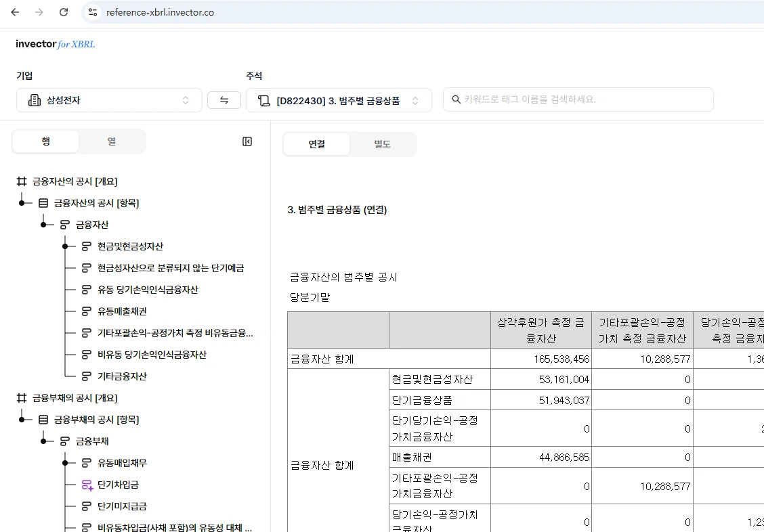Select 유동매출채권 tree item
Image resolution: width=764 pixels, height=532 pixels.
click(122, 311)
